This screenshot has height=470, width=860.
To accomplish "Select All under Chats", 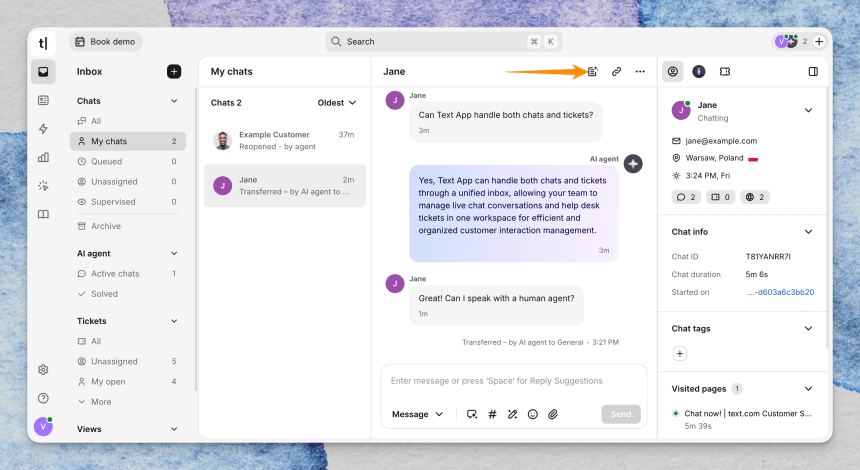I will (x=127, y=121).
